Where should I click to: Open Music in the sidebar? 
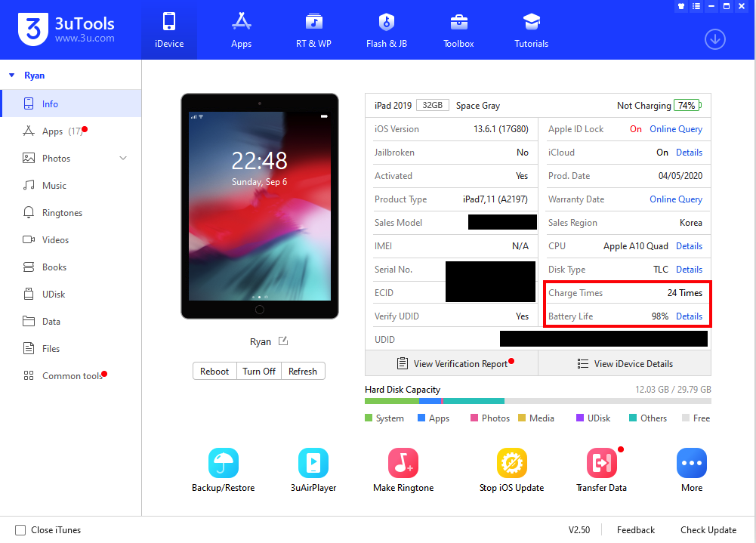pos(71,186)
